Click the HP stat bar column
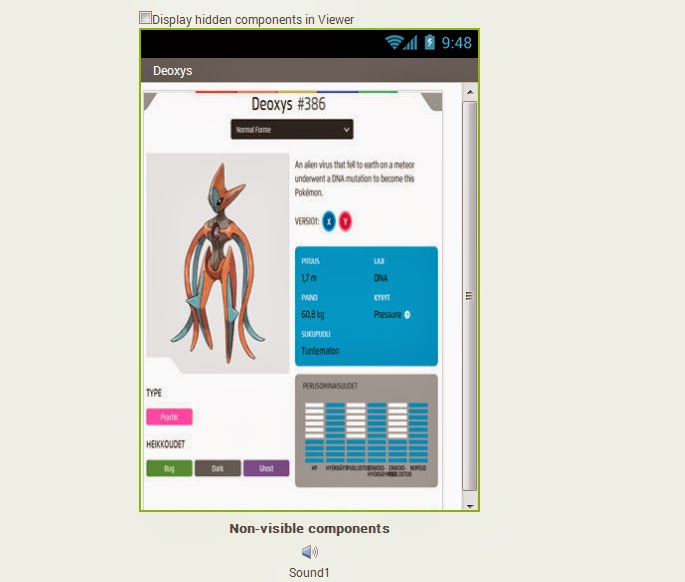Image resolution: width=685 pixels, height=582 pixels. pos(315,433)
